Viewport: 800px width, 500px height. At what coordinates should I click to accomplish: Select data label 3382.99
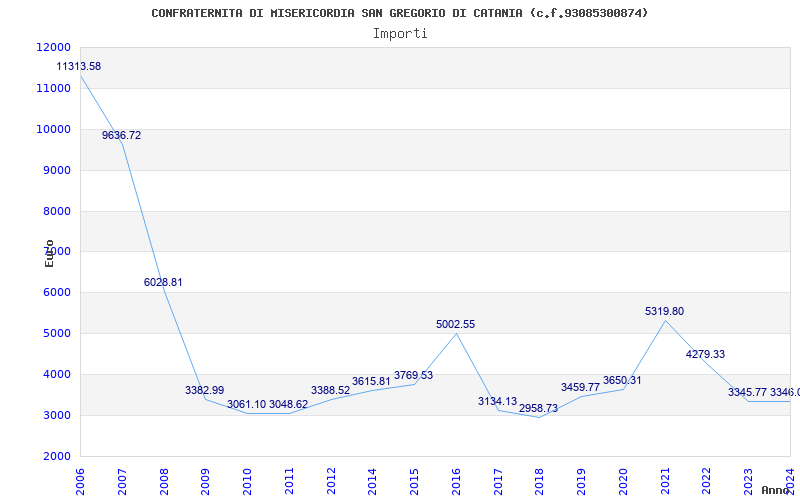tap(205, 391)
